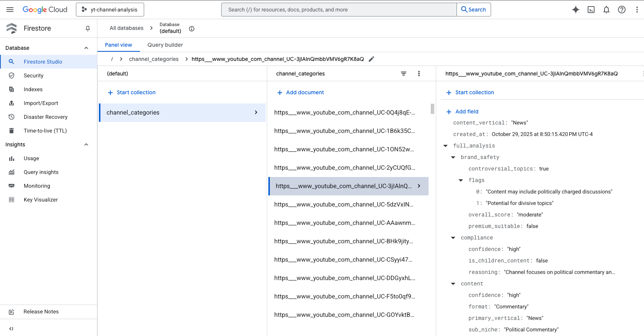Open the help question mark icon
The height and width of the screenshot is (336, 644).
pyautogui.click(x=622, y=10)
